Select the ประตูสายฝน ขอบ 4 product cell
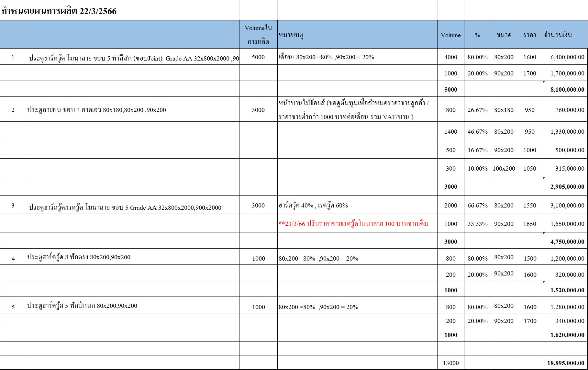The width and height of the screenshot is (588, 370). pyautogui.click(x=96, y=110)
